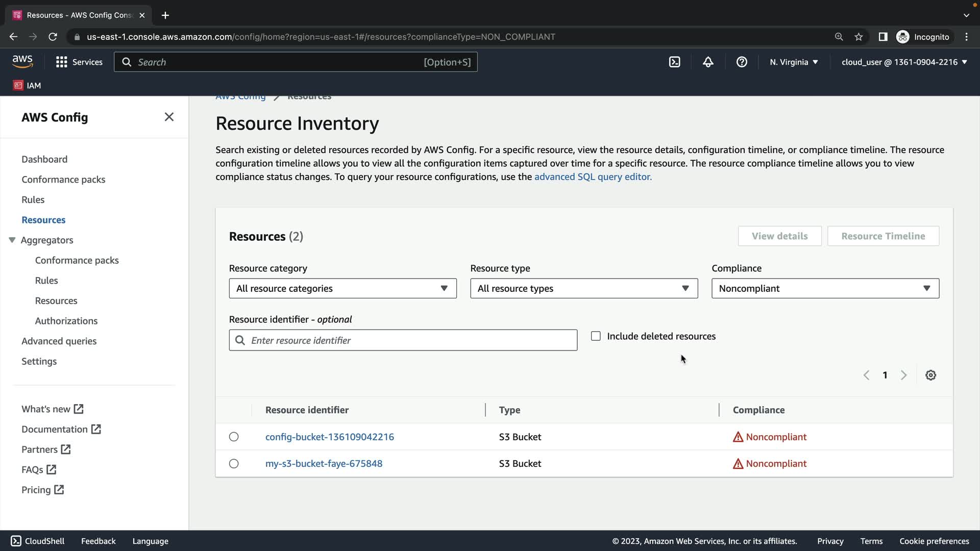Select config-bucket-136109042216 radio button

tap(234, 437)
